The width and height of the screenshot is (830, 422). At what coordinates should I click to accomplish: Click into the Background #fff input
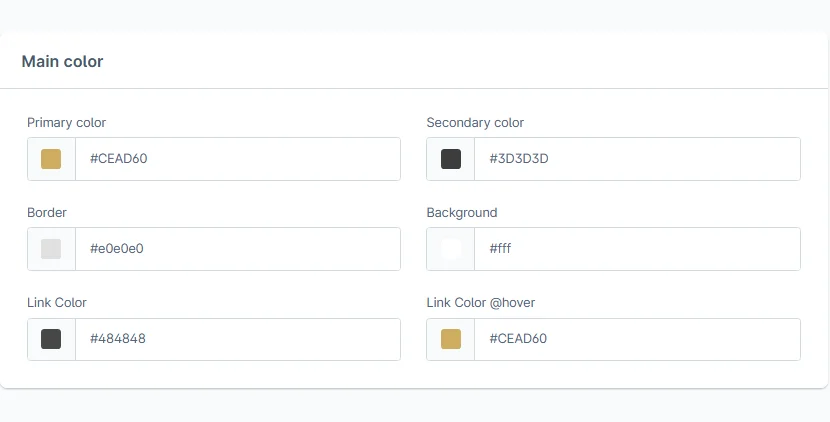(x=638, y=249)
